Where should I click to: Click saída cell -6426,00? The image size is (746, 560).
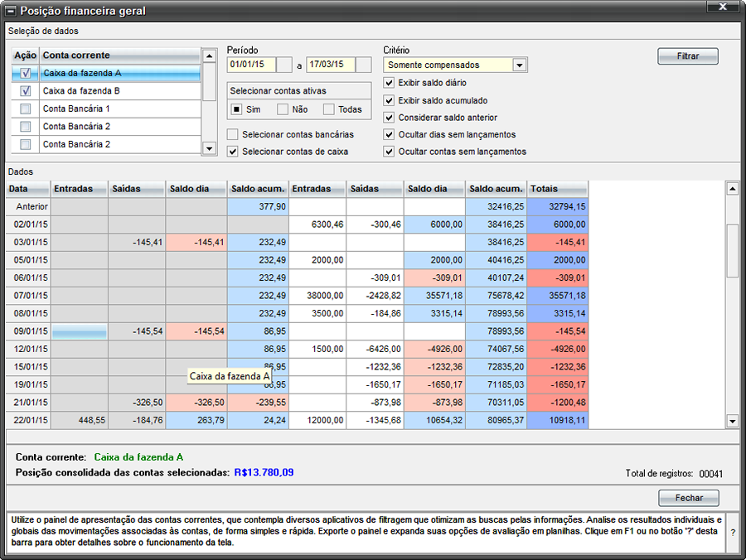click(375, 349)
